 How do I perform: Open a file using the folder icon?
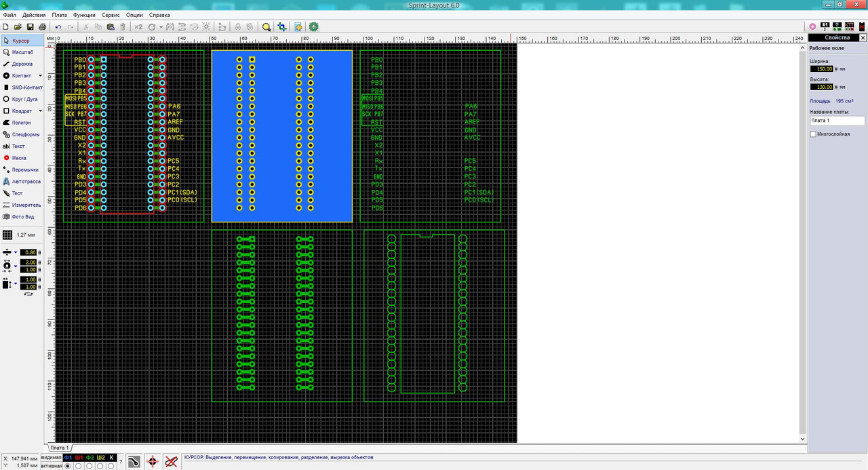coord(18,27)
